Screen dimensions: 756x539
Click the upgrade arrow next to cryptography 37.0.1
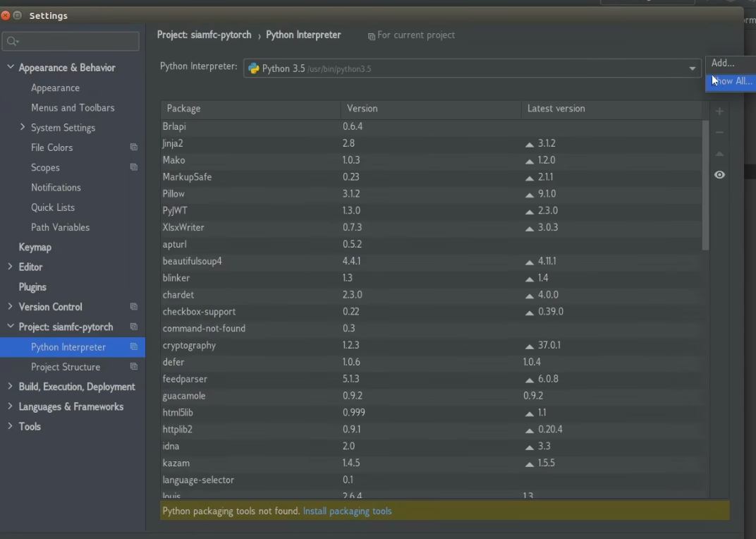pos(530,346)
